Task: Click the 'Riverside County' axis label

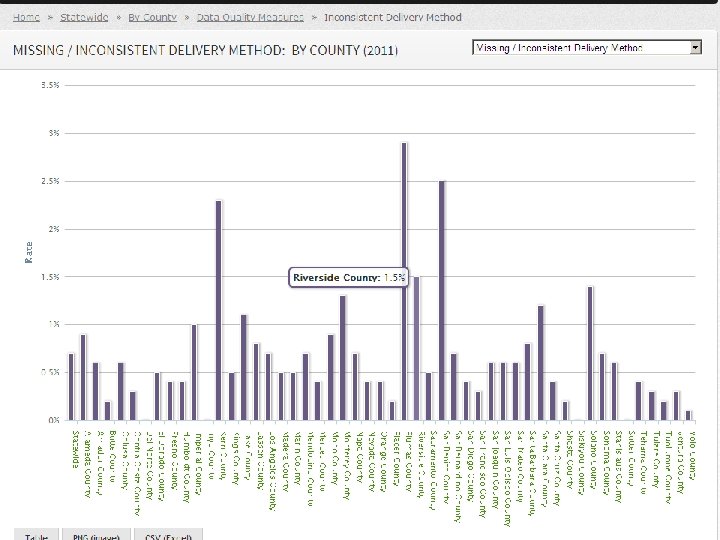Action: coord(421,464)
